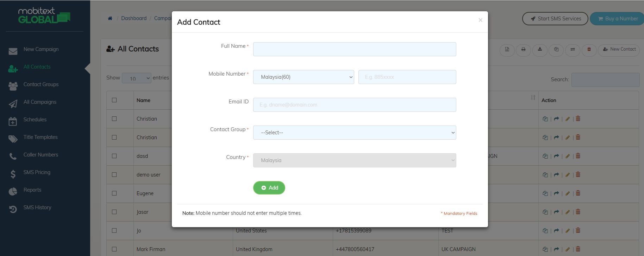Open the Show entries count dropdown
The image size is (644, 256).
click(136, 78)
